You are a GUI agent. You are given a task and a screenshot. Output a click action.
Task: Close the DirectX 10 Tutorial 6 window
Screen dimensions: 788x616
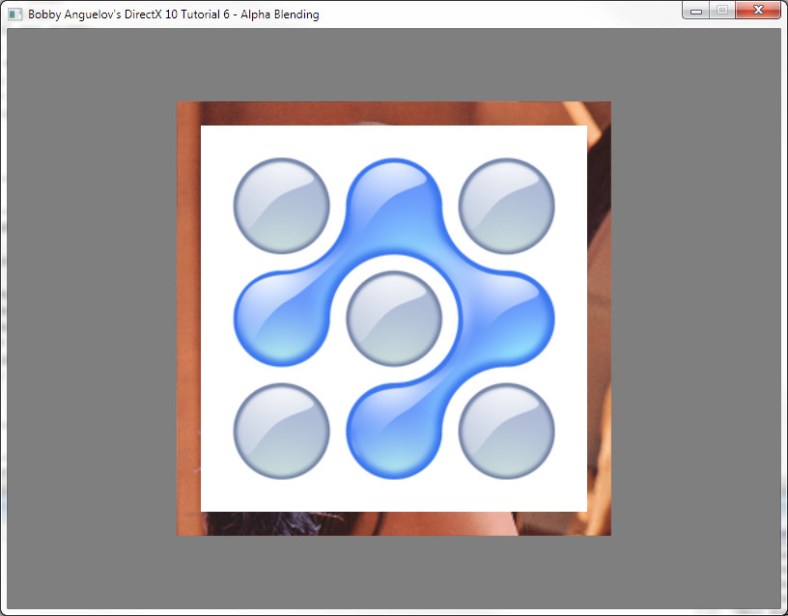coord(757,10)
